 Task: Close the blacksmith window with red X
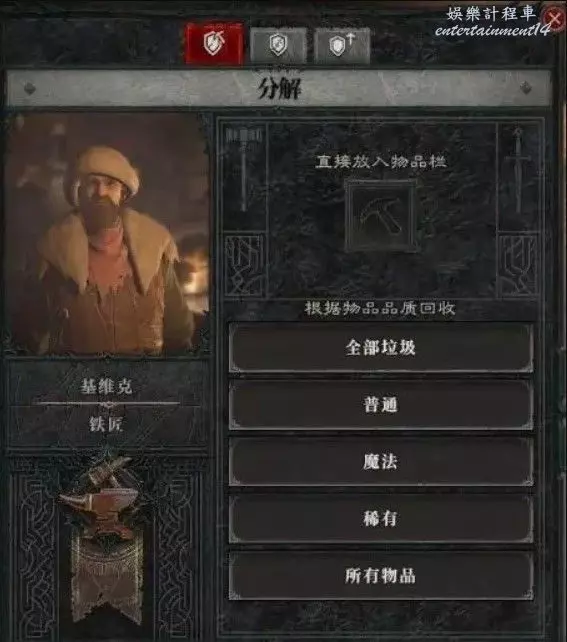(x=554, y=19)
